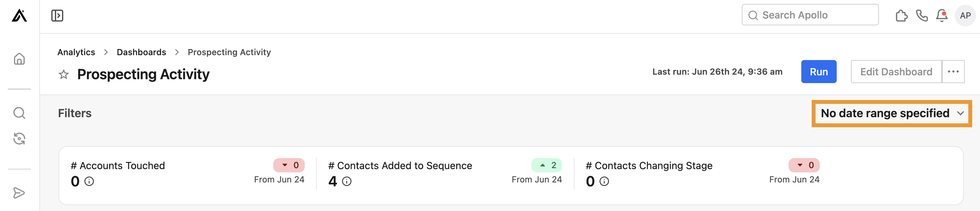Open the AP profile avatar menu
This screenshot has height=211, width=980.
click(966, 15)
